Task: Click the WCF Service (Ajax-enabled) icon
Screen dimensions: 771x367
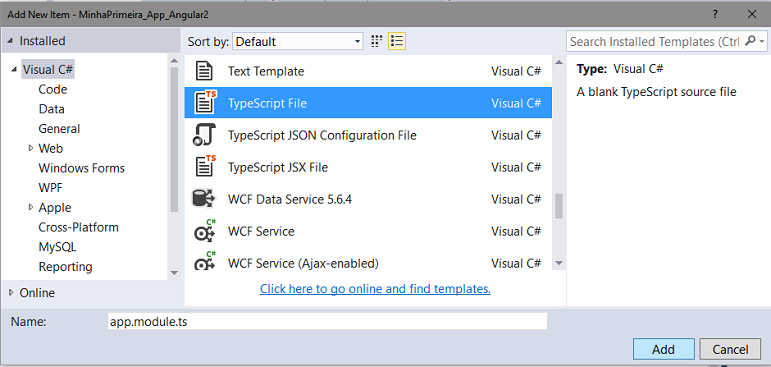Action: coord(204,261)
